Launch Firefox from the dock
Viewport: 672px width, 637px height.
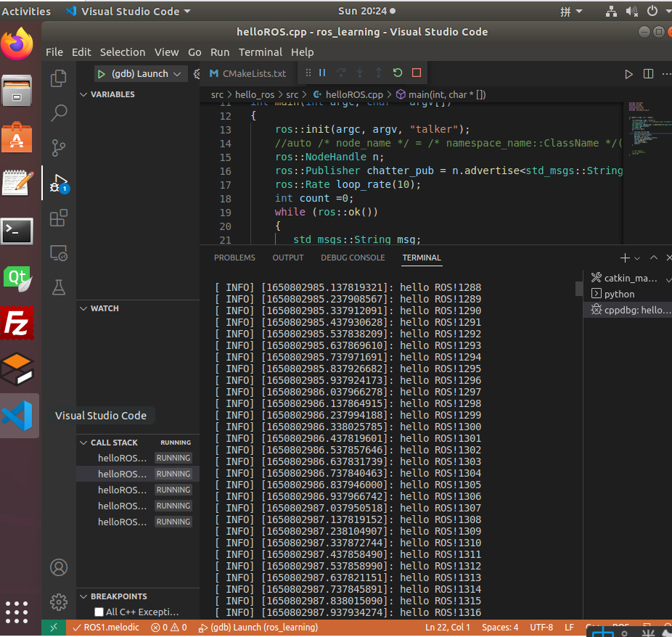click(17, 44)
